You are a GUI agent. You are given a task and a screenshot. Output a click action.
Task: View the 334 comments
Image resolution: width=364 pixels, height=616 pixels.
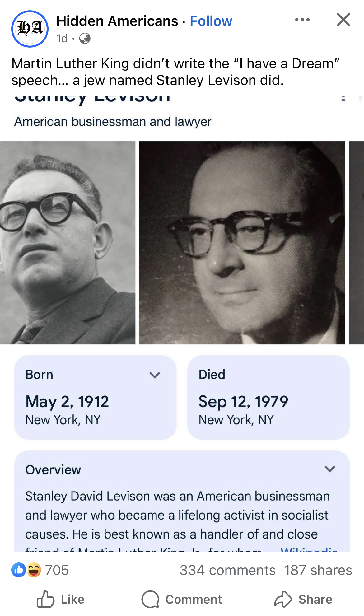tap(228, 570)
